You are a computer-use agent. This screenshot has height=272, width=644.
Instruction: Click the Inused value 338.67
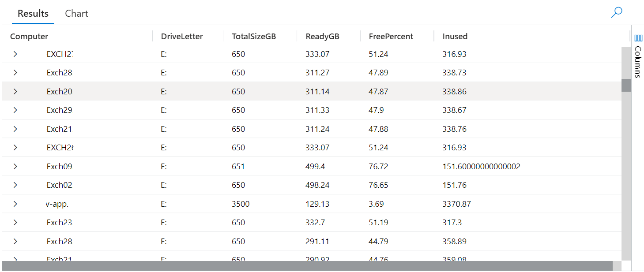(x=454, y=110)
